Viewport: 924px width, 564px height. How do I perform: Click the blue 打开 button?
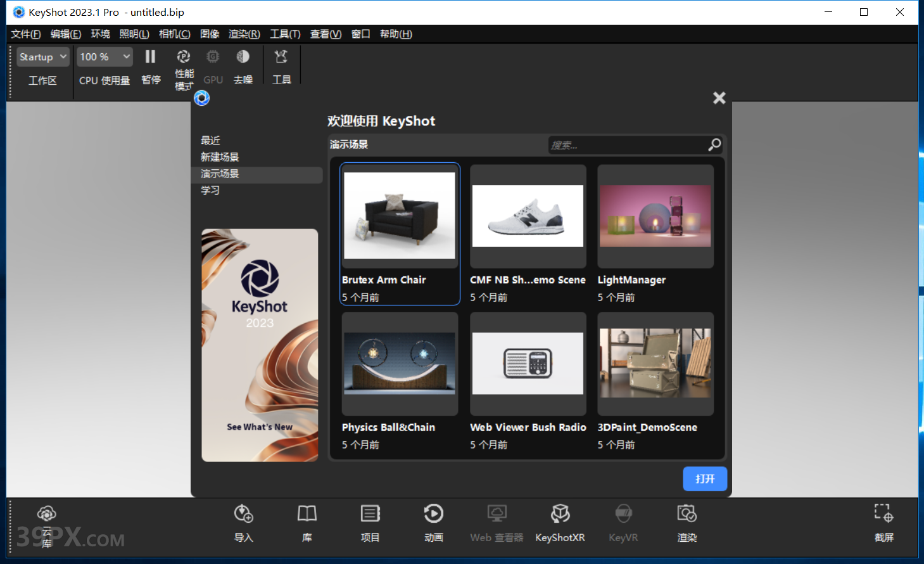(704, 479)
